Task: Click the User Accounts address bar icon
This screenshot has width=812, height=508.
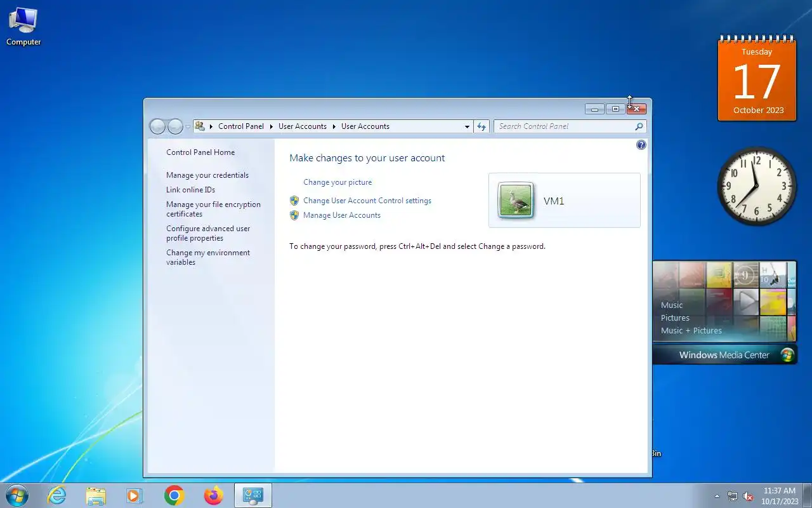Action: coord(200,126)
